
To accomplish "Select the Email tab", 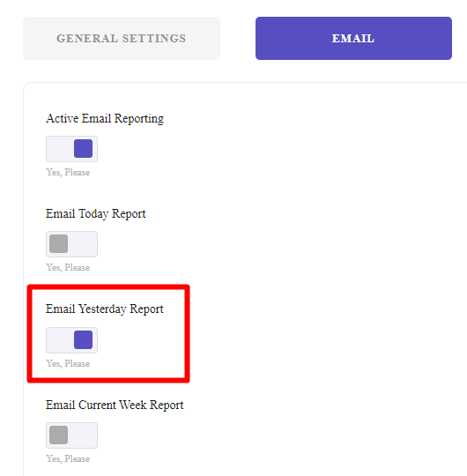I will click(353, 38).
